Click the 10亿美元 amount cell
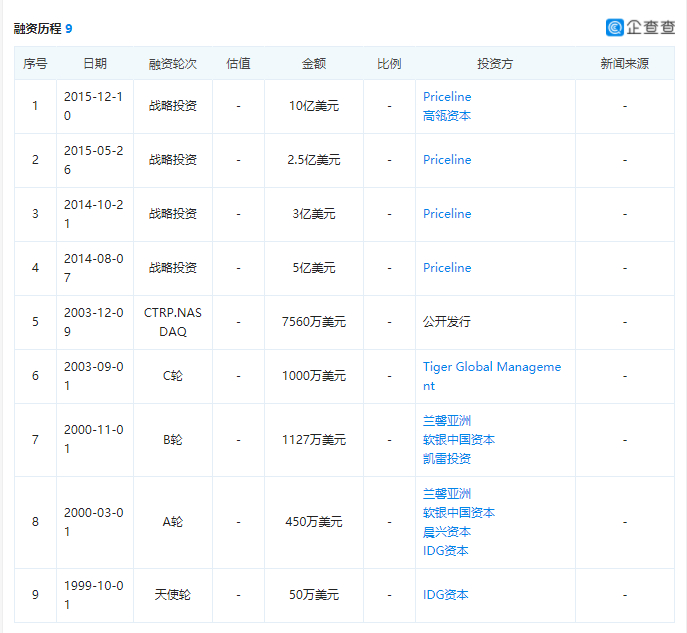Screen dimensions: 687x633 click(314, 106)
